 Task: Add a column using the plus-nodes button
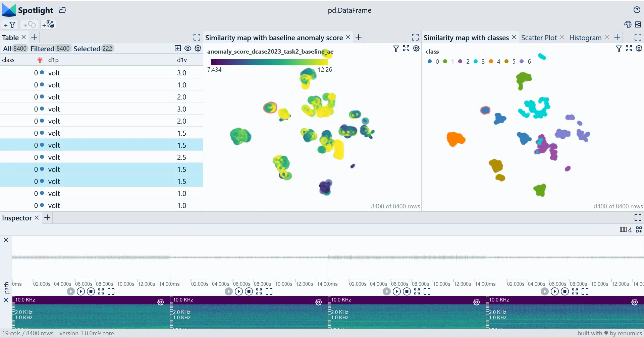(48, 24)
